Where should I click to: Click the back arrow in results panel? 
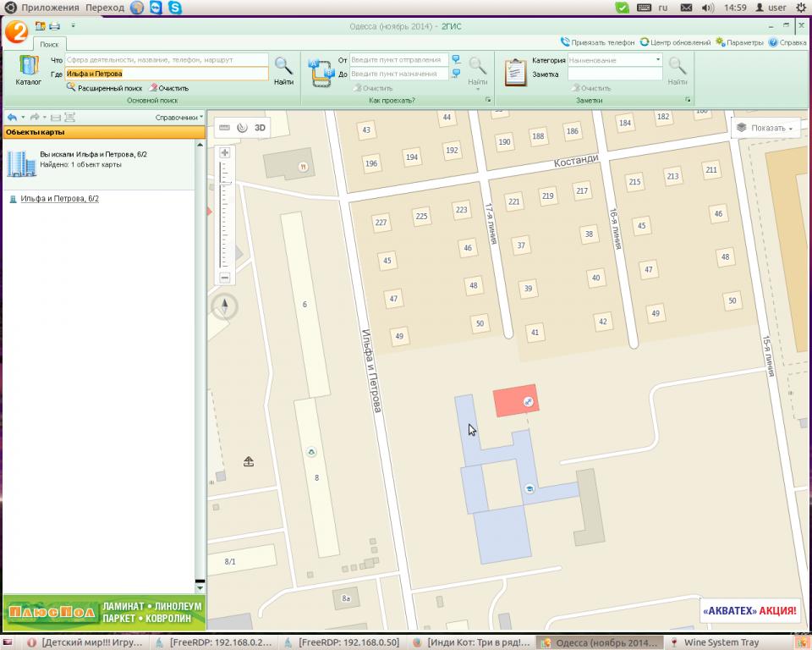(x=12, y=117)
